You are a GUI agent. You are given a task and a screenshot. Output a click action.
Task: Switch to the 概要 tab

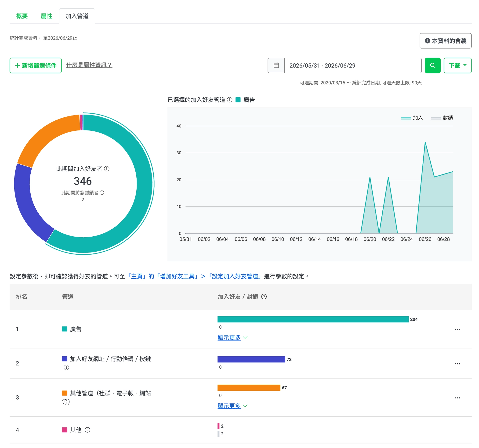tap(22, 16)
